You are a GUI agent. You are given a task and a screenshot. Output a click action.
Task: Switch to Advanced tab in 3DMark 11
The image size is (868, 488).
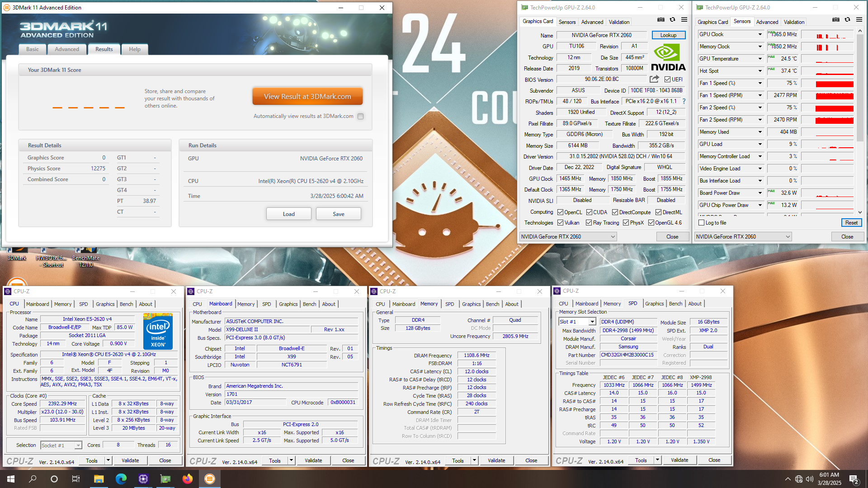(67, 49)
